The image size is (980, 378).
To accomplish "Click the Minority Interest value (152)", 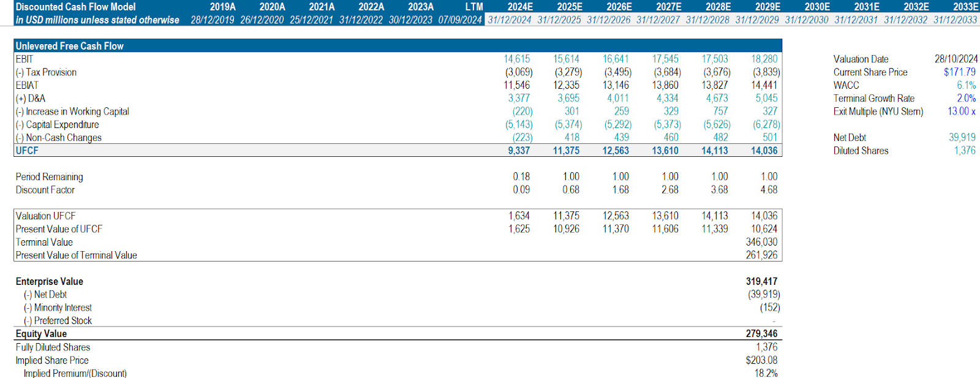I will pos(769,308).
